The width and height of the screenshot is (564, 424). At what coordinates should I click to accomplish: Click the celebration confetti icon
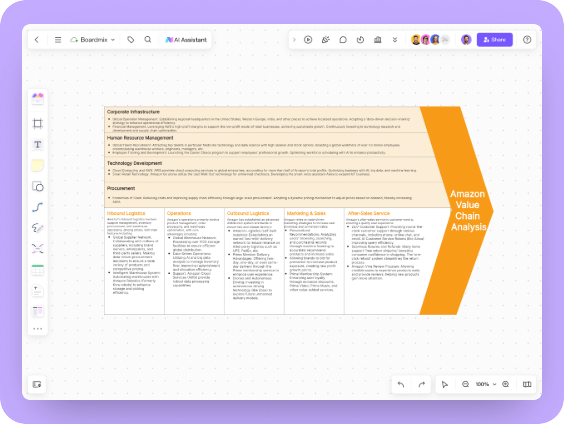tap(326, 40)
